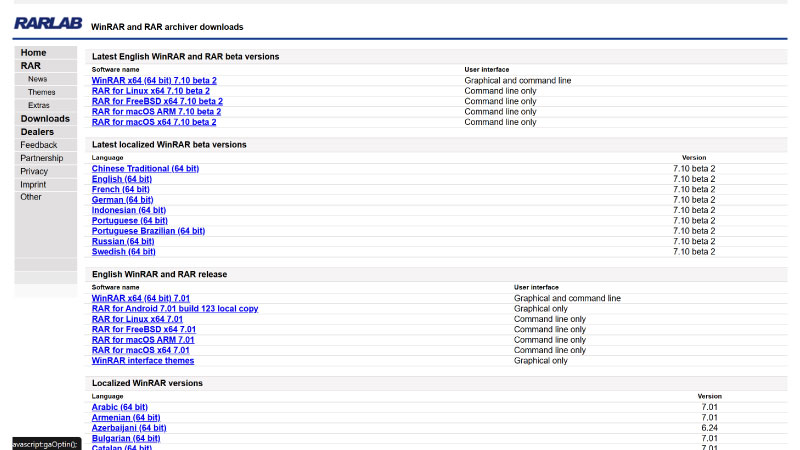The height and width of the screenshot is (450, 800).
Task: Click 7.10 beta 2 beside Chinese Traditional
Action: [x=694, y=168]
